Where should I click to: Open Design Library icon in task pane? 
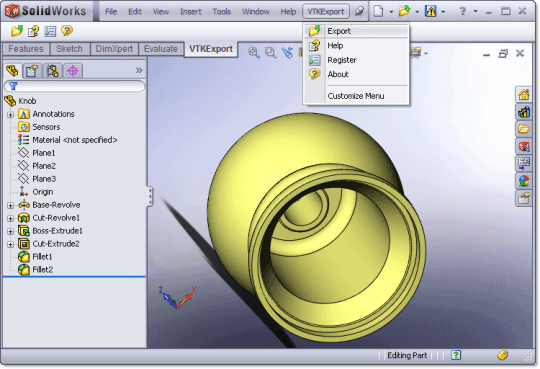524,112
